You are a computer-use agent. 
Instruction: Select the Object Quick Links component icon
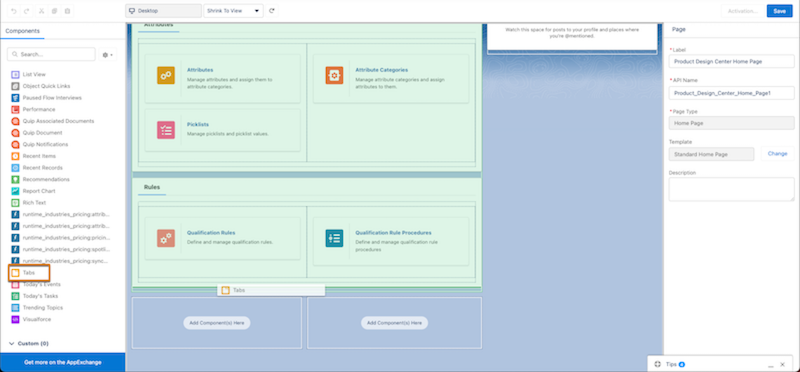point(15,86)
